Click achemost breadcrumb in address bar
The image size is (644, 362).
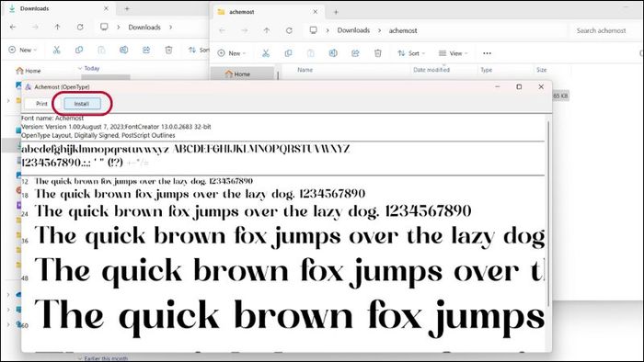(403, 30)
